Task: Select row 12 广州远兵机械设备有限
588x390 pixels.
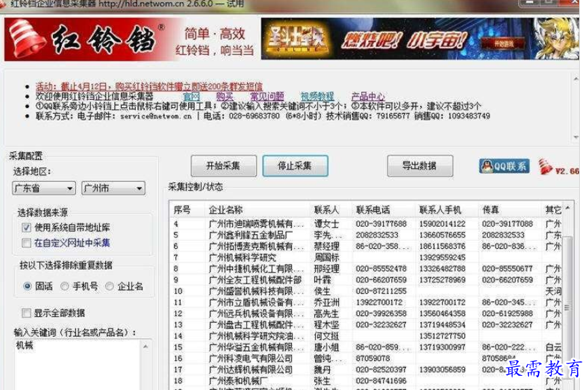Action: click(x=366, y=313)
